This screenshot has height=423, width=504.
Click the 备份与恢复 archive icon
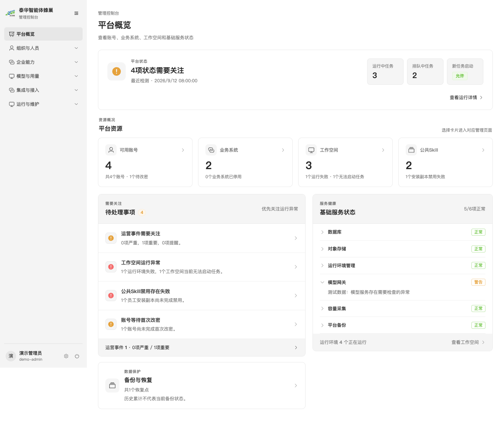[x=112, y=386]
